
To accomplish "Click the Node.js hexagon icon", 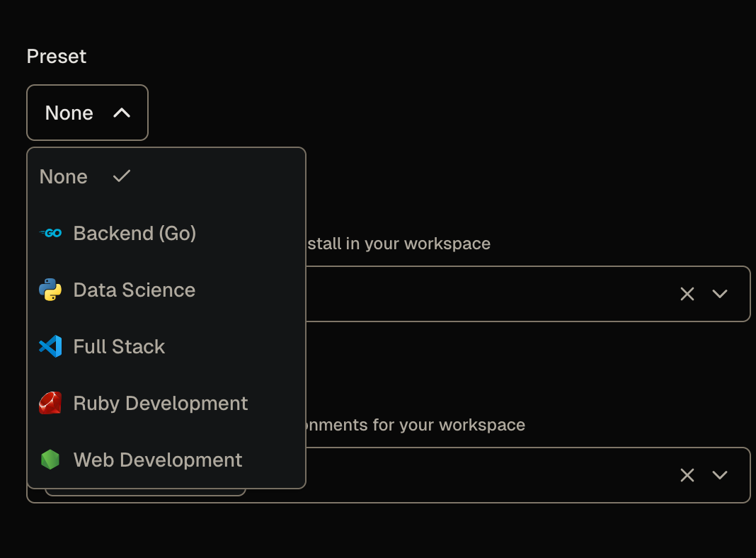I will point(50,460).
